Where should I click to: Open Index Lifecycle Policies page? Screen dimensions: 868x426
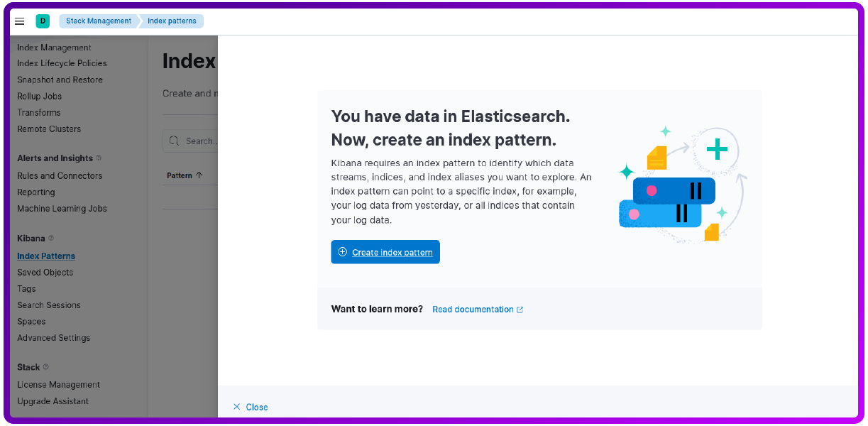[62, 63]
